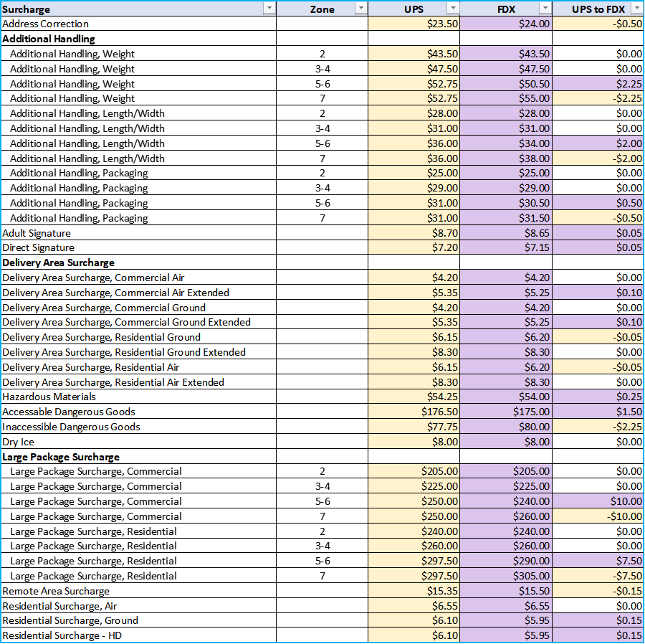Select the Zone header cell
This screenshot has width=645, height=644.
click(322, 9)
